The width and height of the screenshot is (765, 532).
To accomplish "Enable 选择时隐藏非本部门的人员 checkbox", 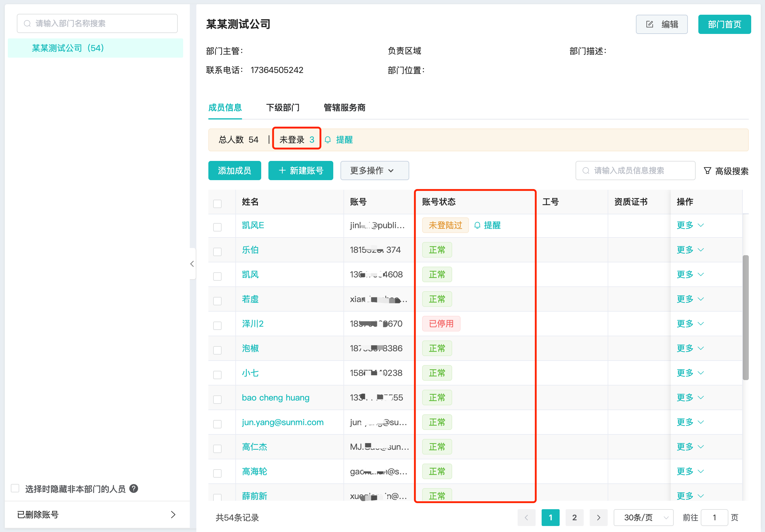I will (15, 488).
